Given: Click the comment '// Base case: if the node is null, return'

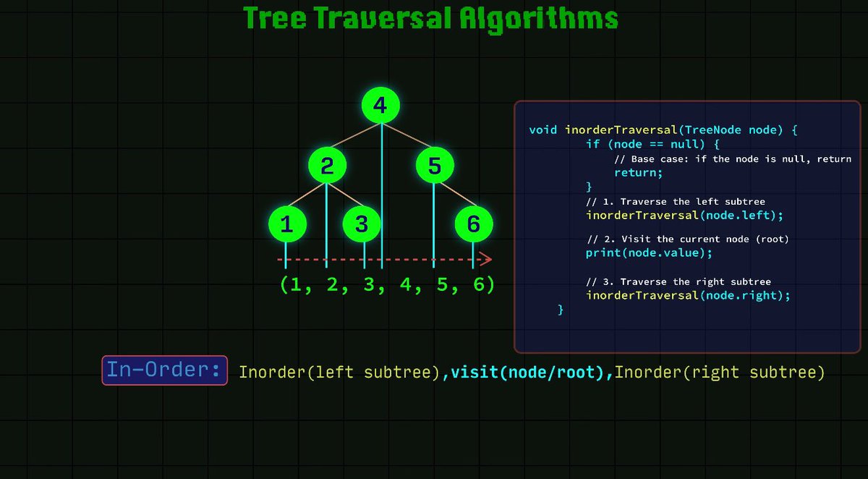Looking at the screenshot, I should pyautogui.click(x=733, y=159).
